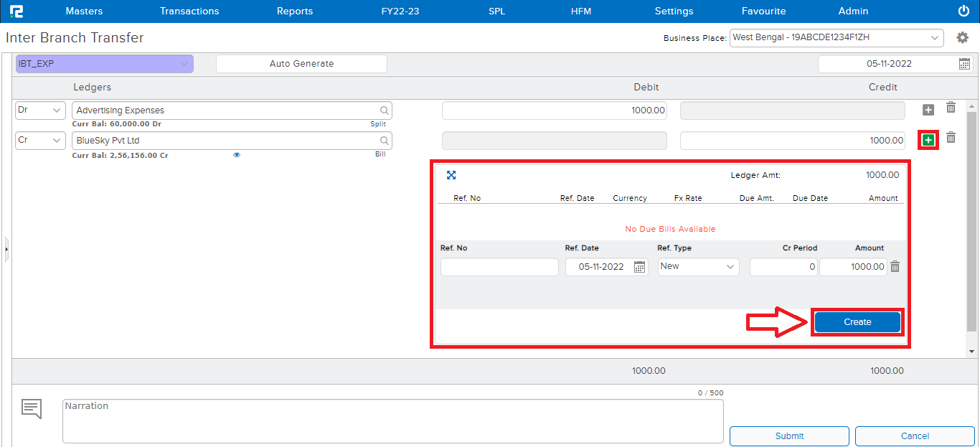Viewport: 980px width, 447px height.
Task: Click the power logout icon
Action: click(963, 11)
